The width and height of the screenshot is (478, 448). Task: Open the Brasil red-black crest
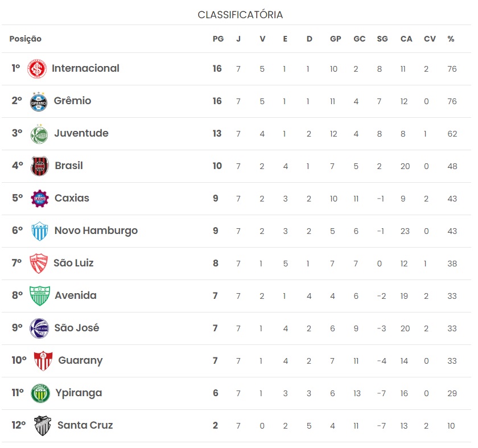[x=40, y=166]
